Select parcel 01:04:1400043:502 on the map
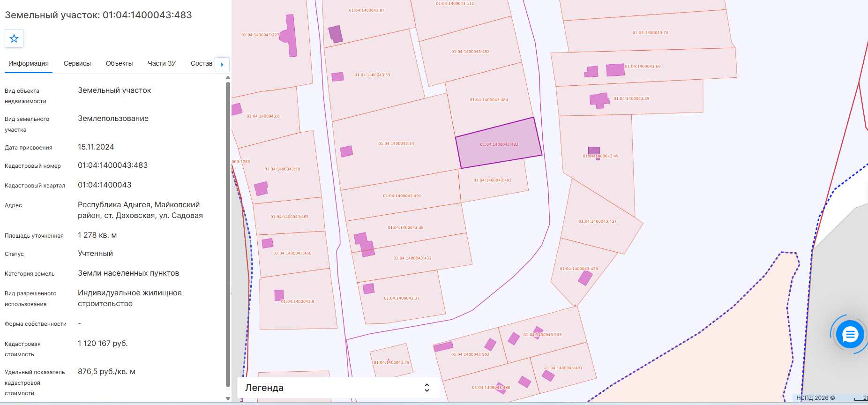Image resolution: width=868 pixels, height=405 pixels. 470,354
